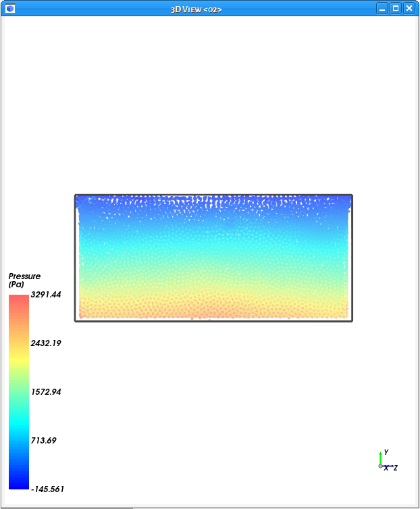The image size is (420, 509).
Task: Click the 2432.19 legend value
Action: [x=46, y=343]
